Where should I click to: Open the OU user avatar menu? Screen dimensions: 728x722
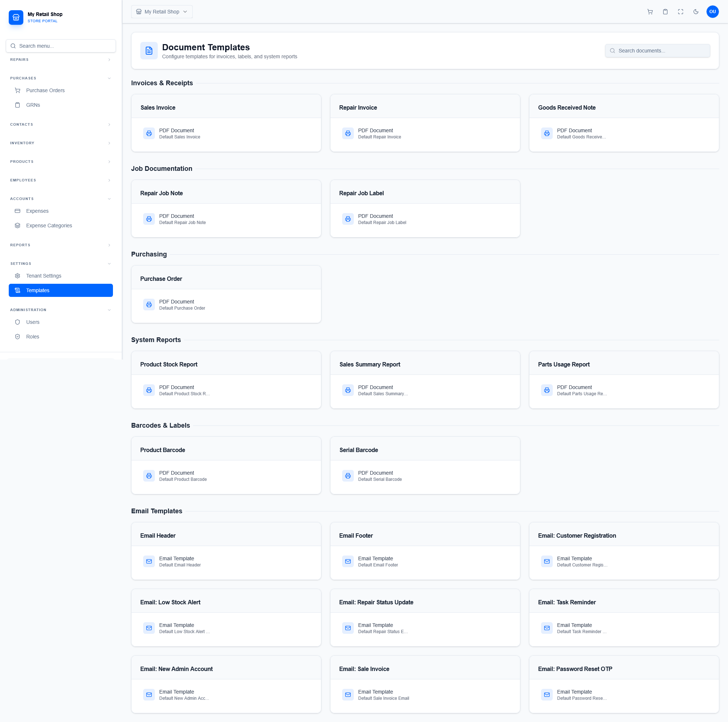click(x=712, y=12)
